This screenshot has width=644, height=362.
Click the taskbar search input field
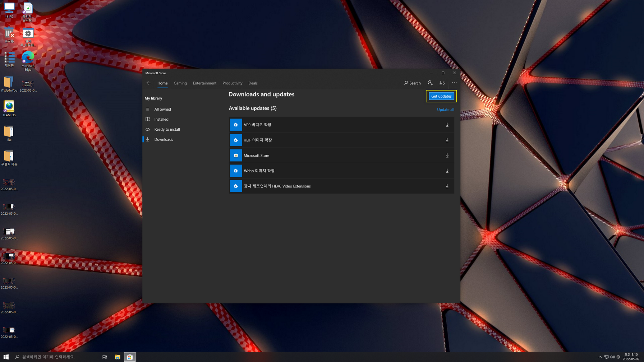pyautogui.click(x=55, y=357)
